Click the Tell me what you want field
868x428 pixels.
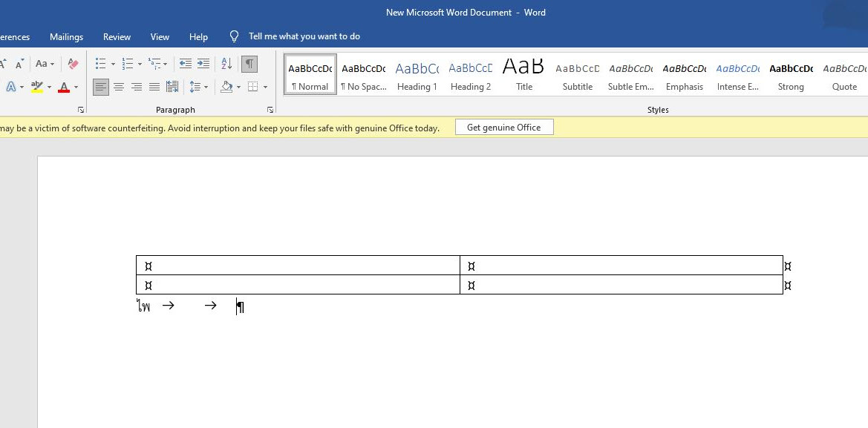(x=304, y=36)
